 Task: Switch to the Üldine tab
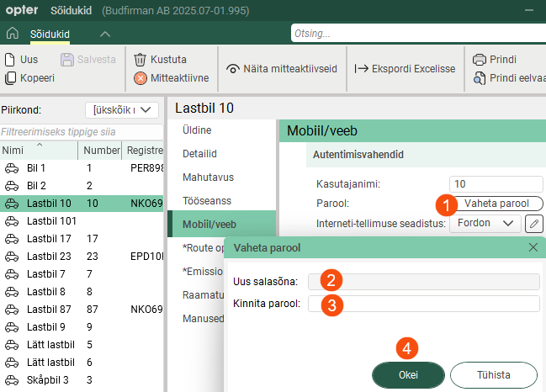pos(197,130)
